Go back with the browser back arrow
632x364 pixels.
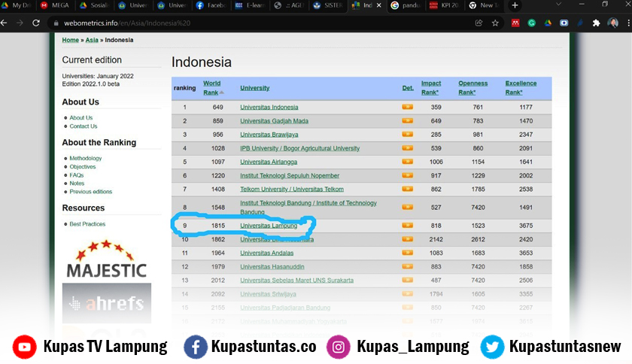[x=4, y=23]
